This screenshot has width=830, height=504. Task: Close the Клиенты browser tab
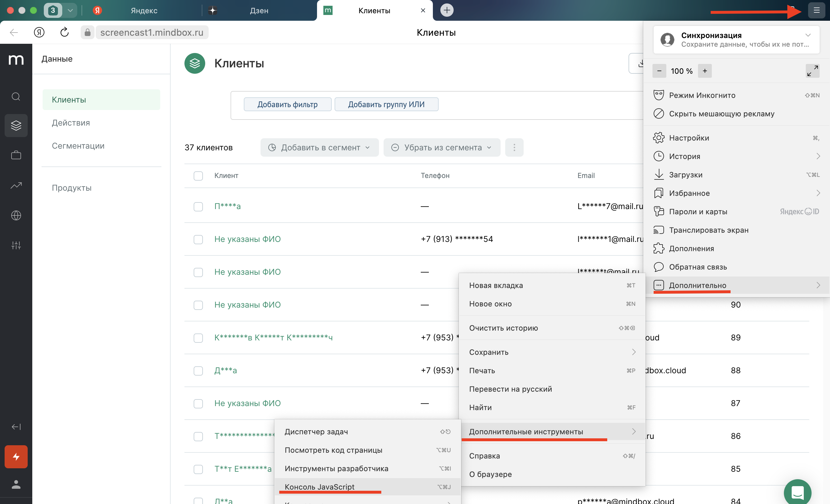coord(423,10)
